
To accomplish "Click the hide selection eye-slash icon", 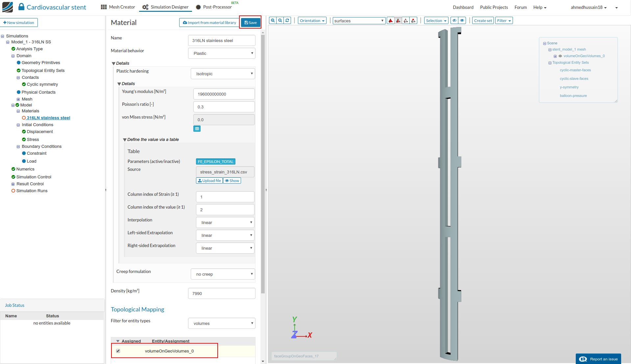I will pos(454,21).
